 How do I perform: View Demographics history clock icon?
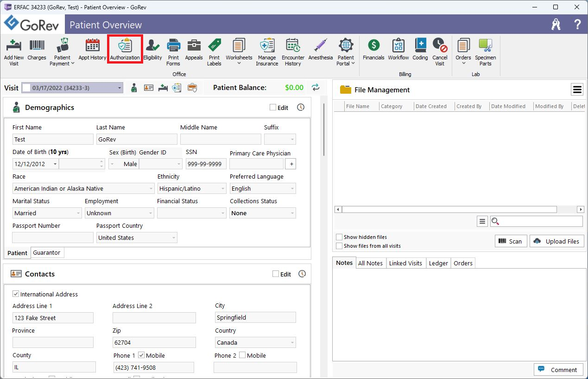click(x=301, y=107)
